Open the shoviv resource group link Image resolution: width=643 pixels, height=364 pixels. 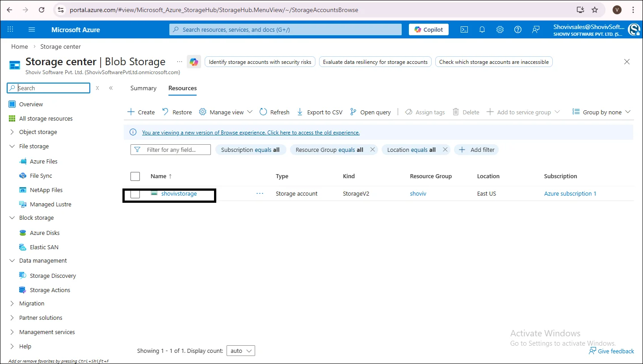click(418, 193)
